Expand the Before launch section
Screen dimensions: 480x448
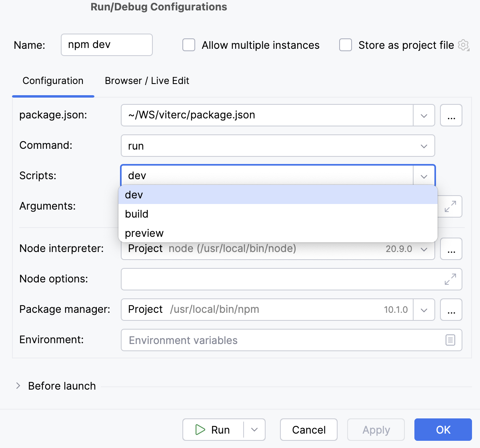[x=18, y=386]
